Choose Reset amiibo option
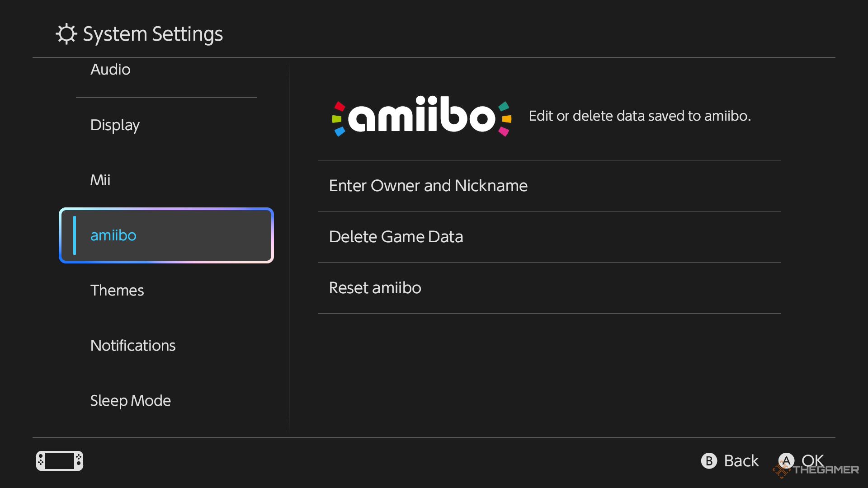The image size is (868, 488). point(550,288)
